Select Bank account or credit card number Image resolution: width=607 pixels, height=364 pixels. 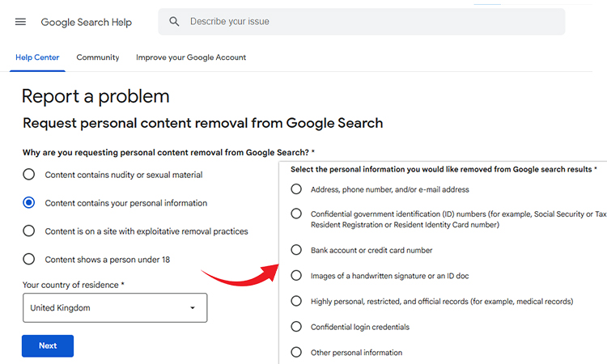pos(296,250)
